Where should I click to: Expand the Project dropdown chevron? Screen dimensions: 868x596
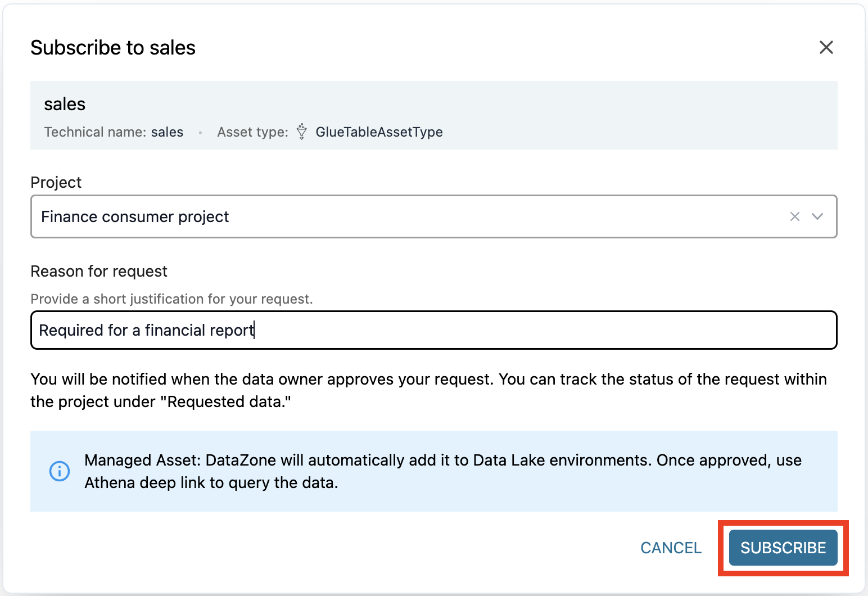pos(817,216)
